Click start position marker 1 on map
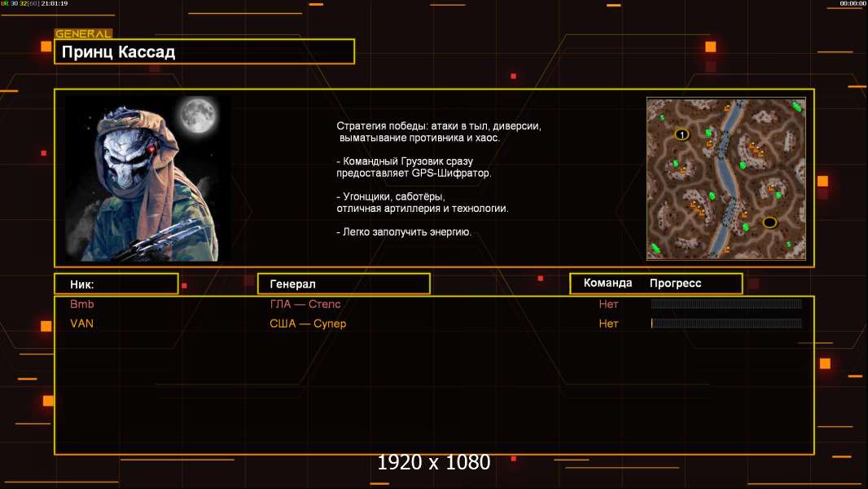 pyautogui.click(x=682, y=134)
